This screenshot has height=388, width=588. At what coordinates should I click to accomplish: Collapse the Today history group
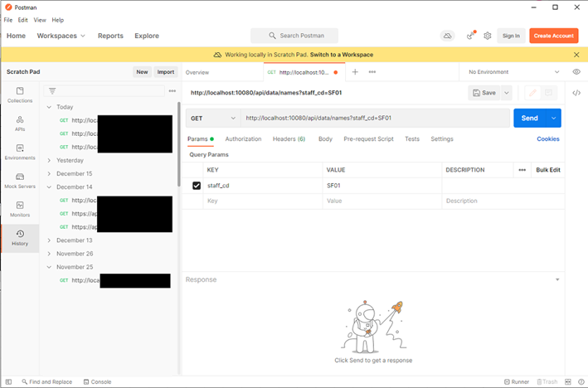point(49,107)
